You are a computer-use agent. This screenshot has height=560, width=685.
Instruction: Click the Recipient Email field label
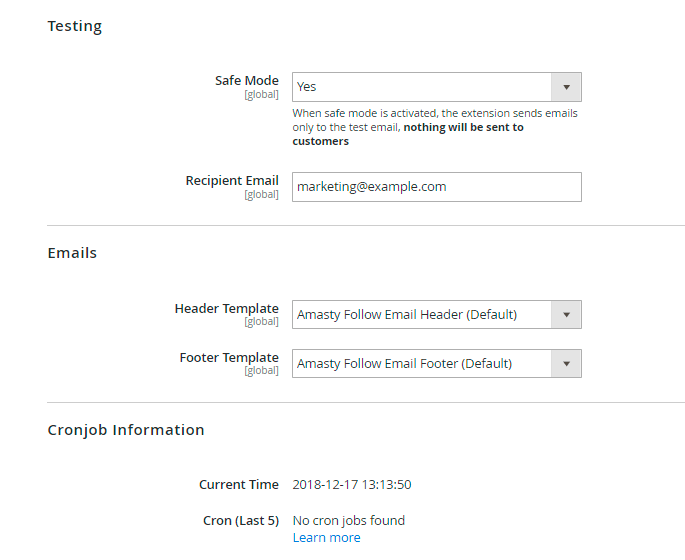[x=232, y=181]
